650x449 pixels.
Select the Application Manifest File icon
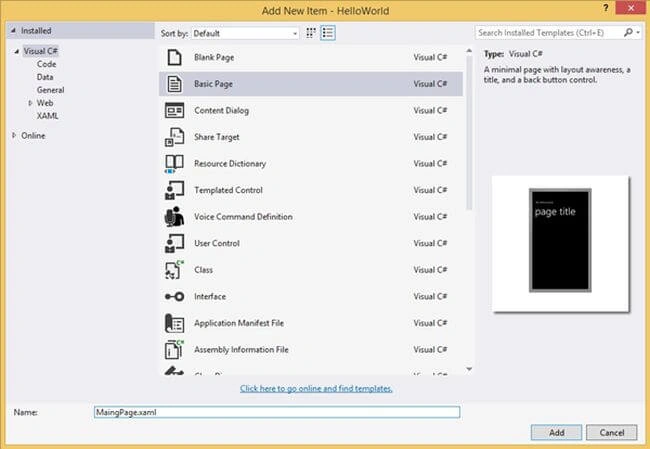point(174,323)
